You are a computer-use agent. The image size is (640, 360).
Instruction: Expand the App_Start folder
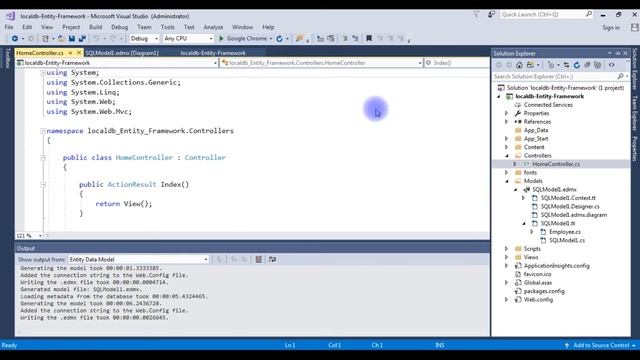[507, 139]
